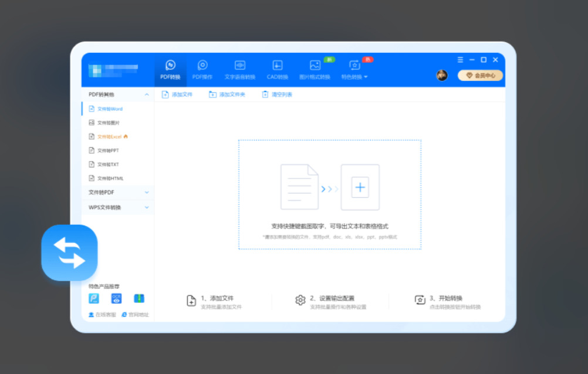Viewport: 588px width, 374px height.
Task: Open the recommended OCR product icon
Action: (x=117, y=299)
